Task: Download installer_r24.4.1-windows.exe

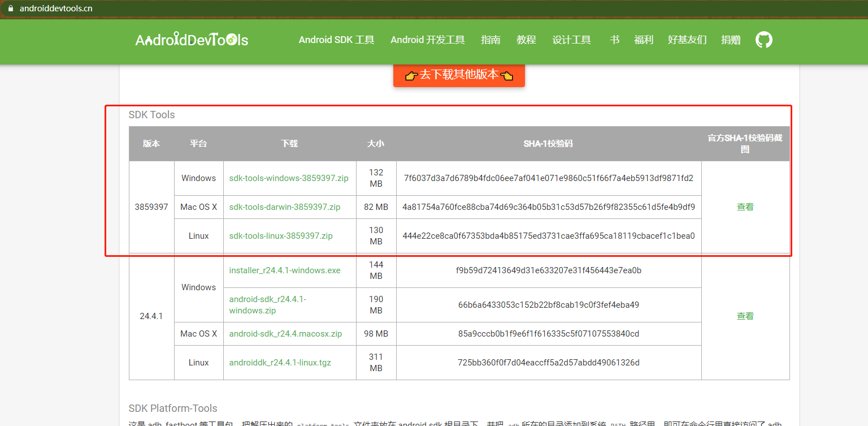Action: tap(285, 270)
